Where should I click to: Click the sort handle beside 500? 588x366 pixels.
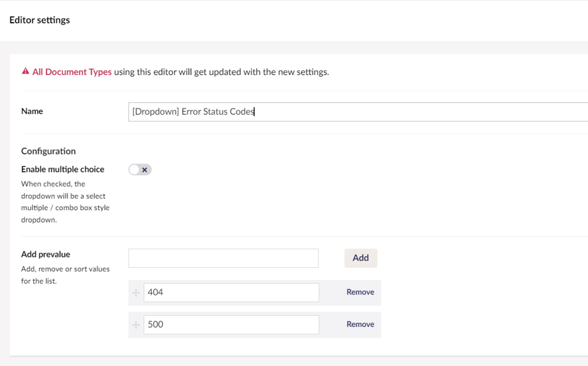(136, 325)
